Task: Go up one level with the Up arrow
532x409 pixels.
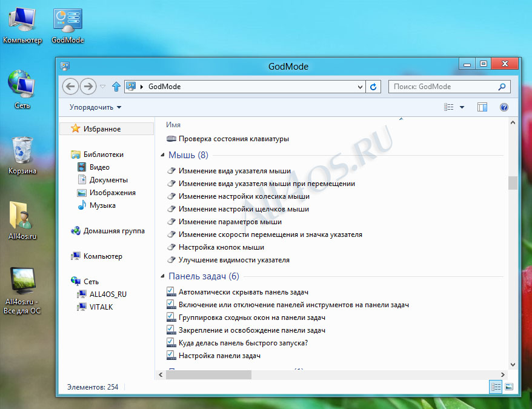Action: point(116,87)
